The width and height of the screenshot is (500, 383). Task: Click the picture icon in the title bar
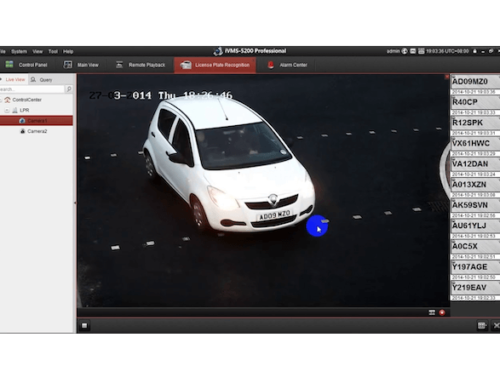tap(413, 51)
